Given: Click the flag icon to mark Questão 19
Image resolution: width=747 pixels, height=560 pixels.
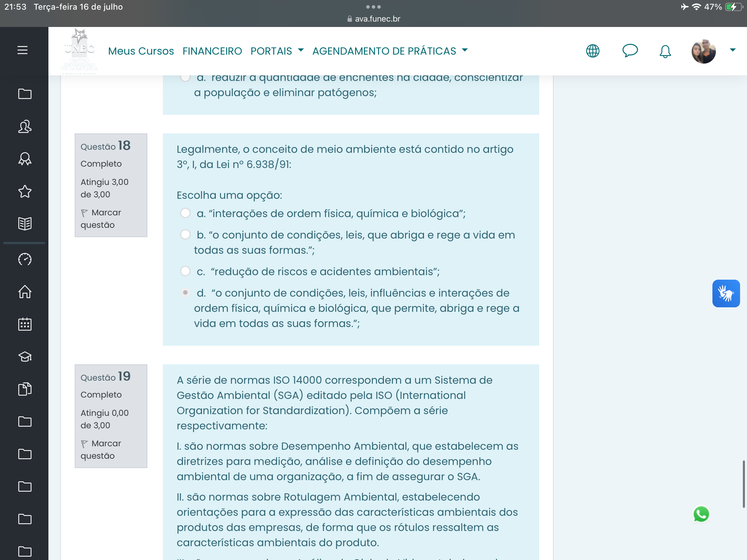Looking at the screenshot, I should click(x=84, y=444).
